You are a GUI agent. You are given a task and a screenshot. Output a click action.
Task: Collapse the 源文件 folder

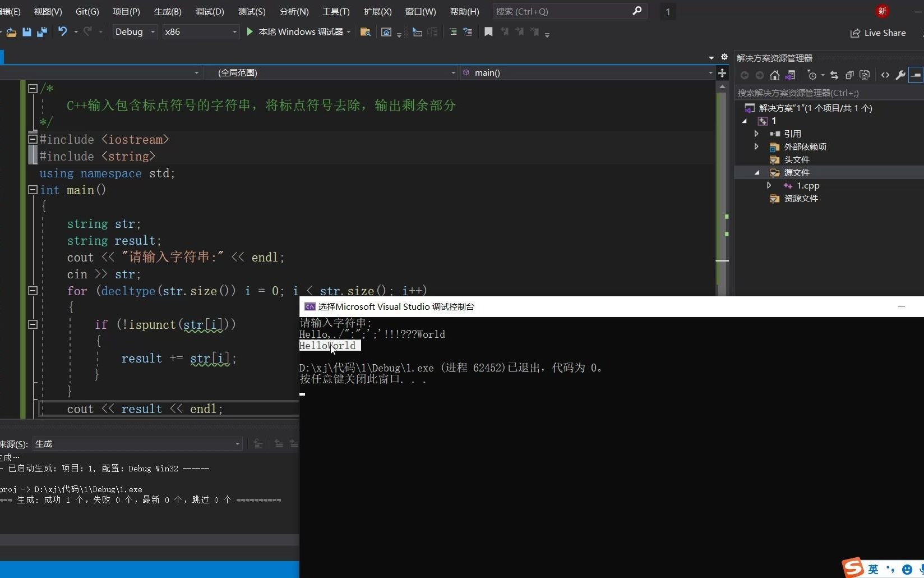tap(757, 173)
